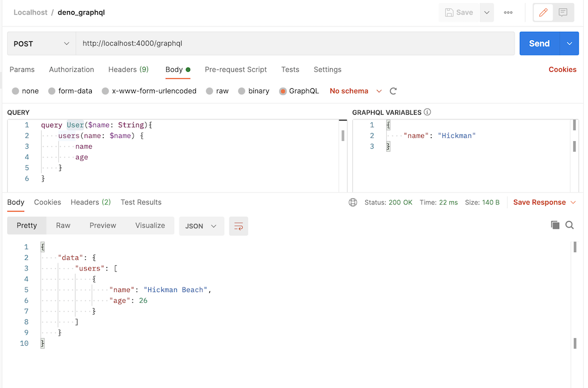588x388 pixels.
Task: Click the response body vertical scrollbar top
Action: tap(575, 247)
